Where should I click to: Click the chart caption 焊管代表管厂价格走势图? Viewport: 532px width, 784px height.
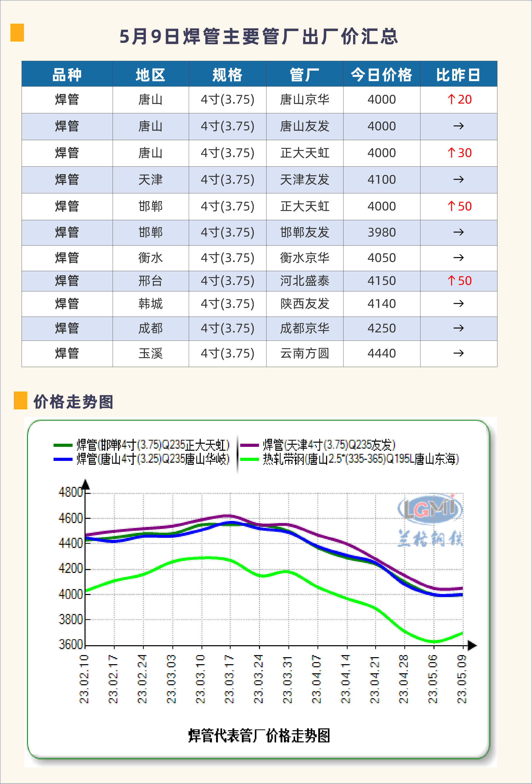259,736
